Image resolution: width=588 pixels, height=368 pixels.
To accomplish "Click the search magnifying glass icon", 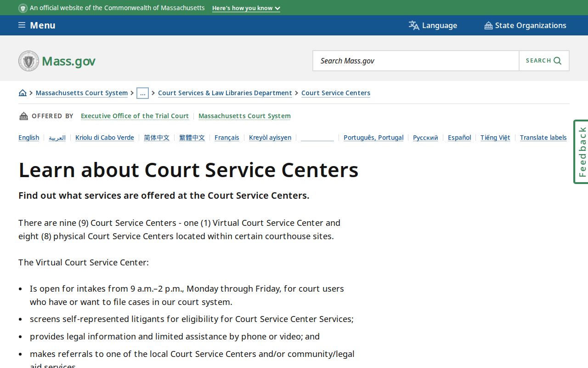I will tap(558, 61).
